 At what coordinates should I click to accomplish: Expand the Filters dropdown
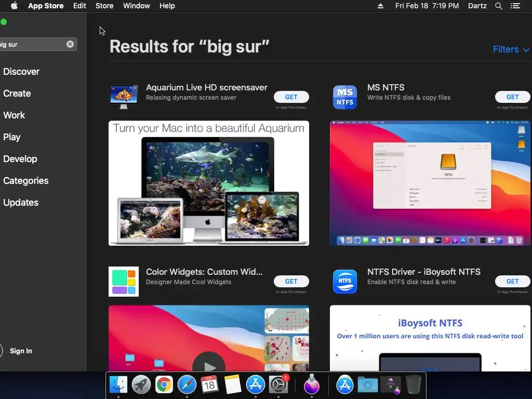point(511,49)
